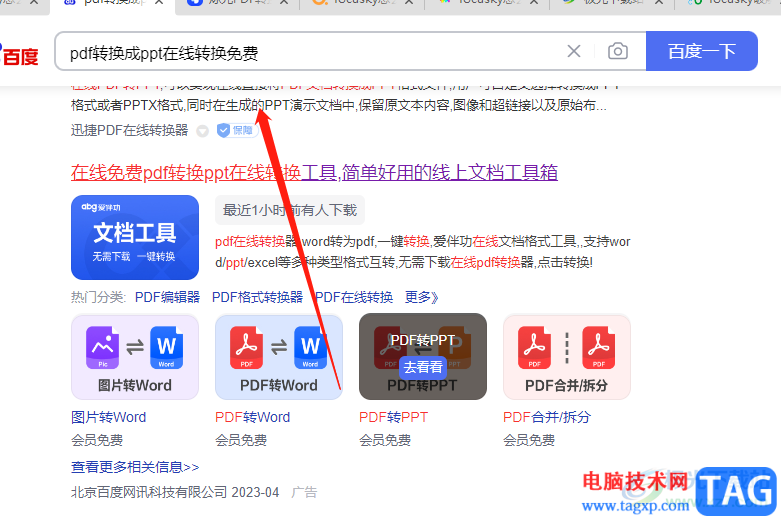The image size is (781, 518).
Task: Click 更多» to see more categories
Action: [x=421, y=297]
